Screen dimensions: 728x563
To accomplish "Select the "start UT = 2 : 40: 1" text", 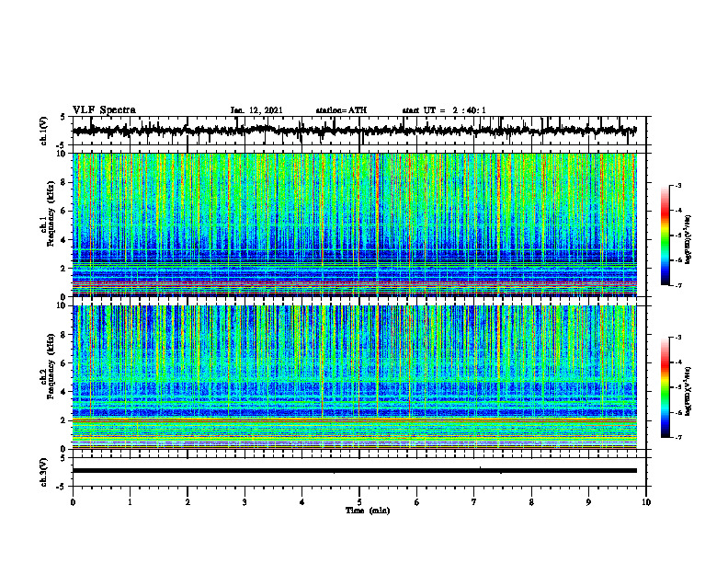I will pos(444,110).
